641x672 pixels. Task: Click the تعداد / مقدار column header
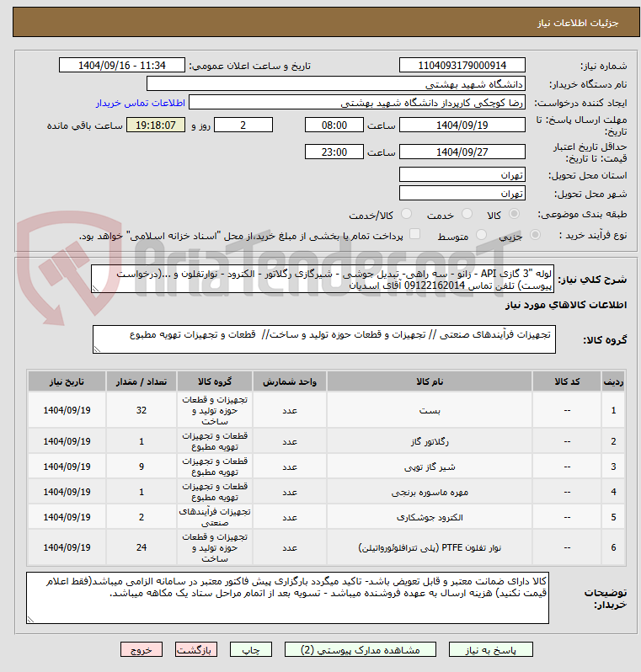pos(142,381)
